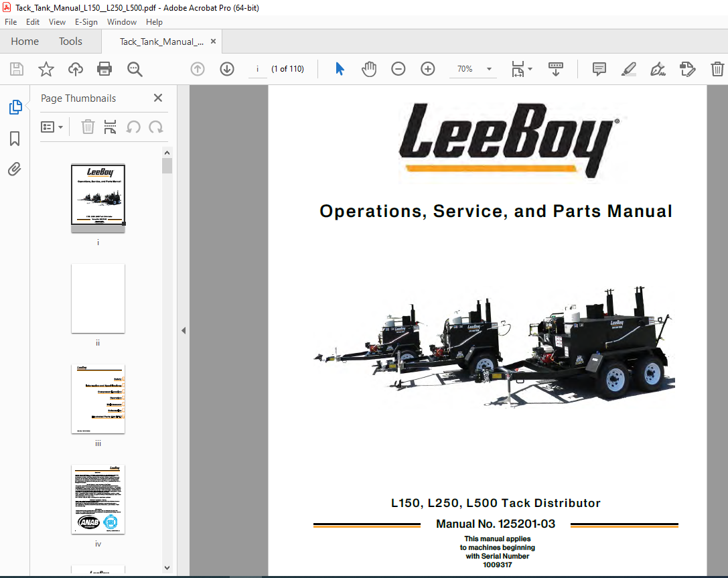Switch to the Tools tab
728x578 pixels.
pyautogui.click(x=70, y=42)
